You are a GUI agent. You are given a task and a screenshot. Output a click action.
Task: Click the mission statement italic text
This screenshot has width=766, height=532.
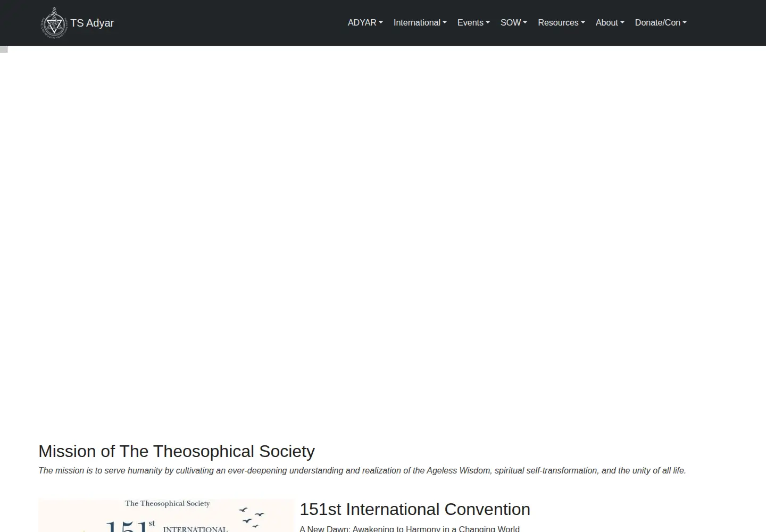(362, 470)
